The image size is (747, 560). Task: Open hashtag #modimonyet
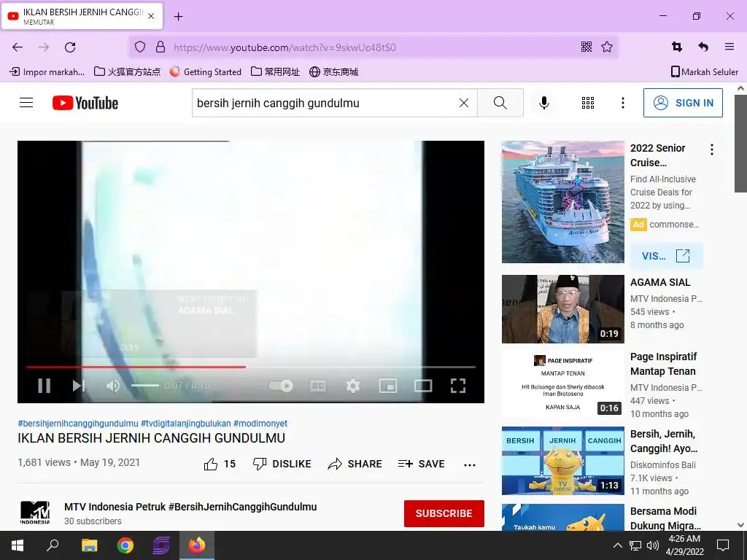[260, 424]
